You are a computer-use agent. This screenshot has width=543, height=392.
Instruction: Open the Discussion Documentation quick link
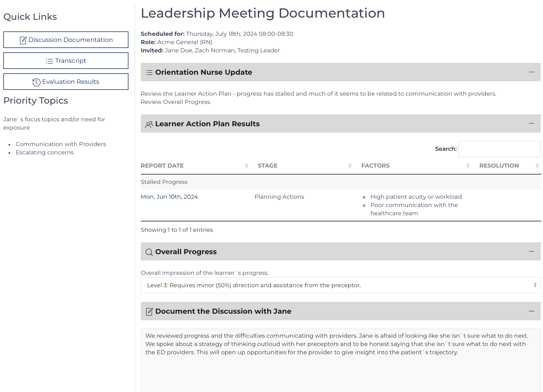66,40
